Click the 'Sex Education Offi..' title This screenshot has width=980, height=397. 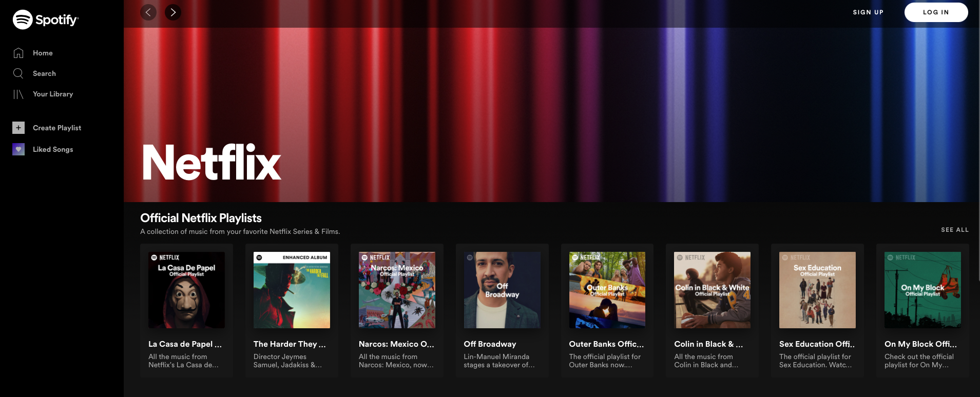(x=817, y=344)
